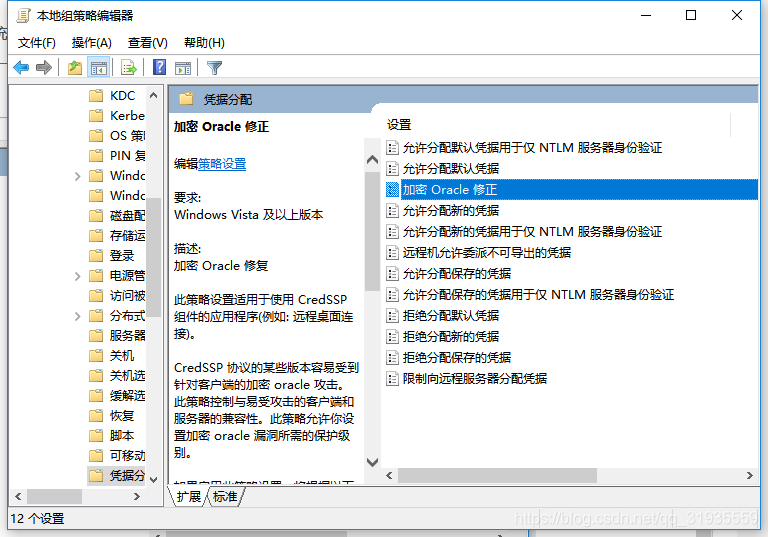Expand the first Windc tree node
The image size is (768, 537).
[77, 176]
